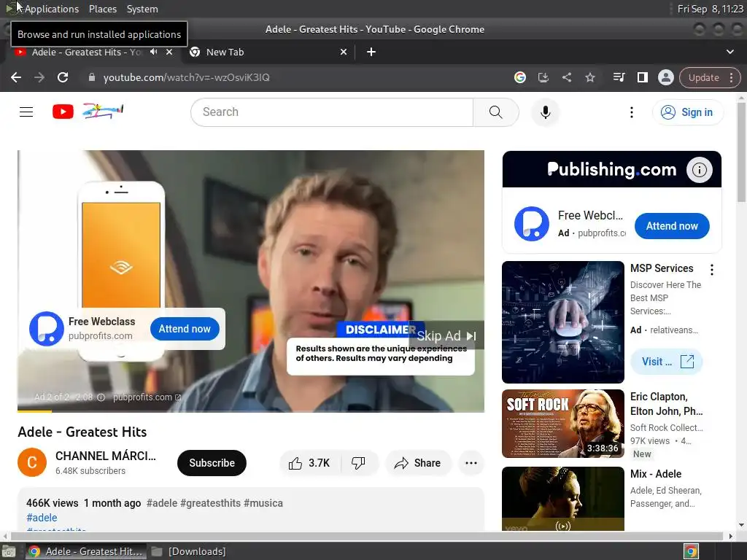View site info padlock icon

92,77
